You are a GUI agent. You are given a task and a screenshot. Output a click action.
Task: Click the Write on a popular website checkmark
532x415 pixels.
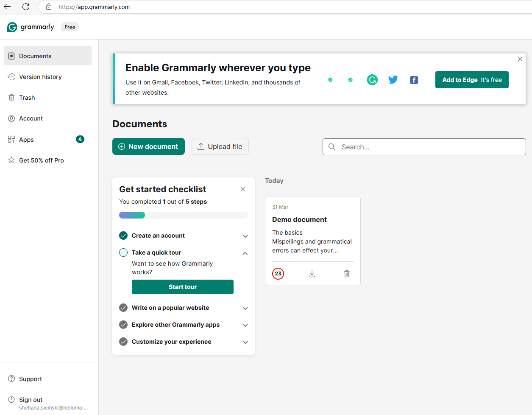coord(123,308)
